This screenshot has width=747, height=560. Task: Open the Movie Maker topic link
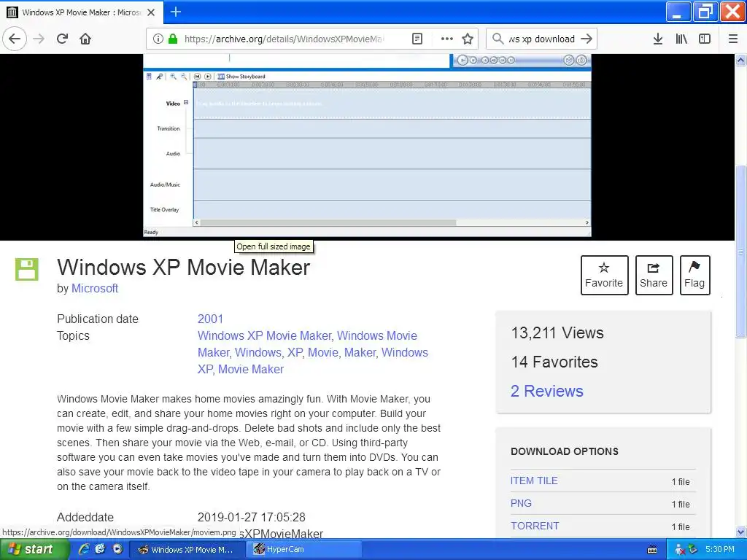(x=251, y=369)
